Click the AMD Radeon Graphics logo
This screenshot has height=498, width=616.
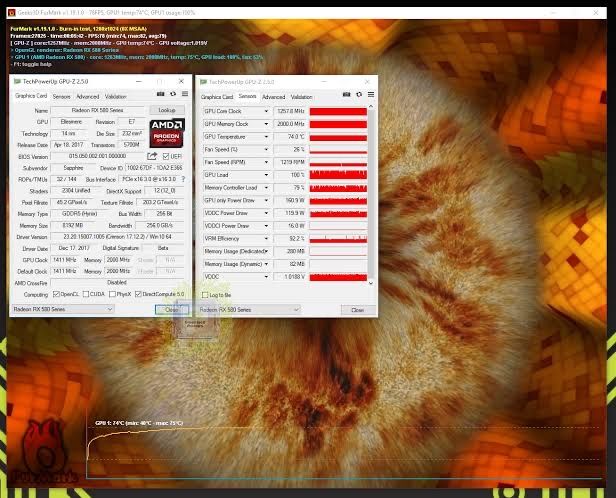point(167,133)
